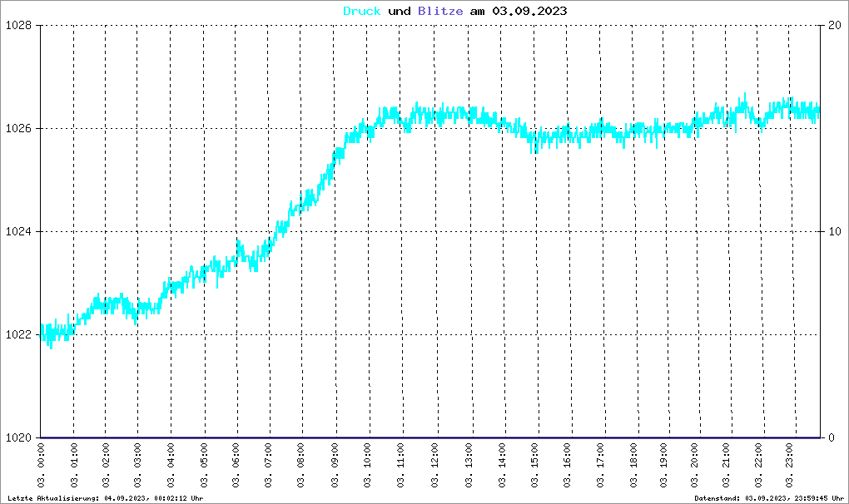Click the 'Datenstand' timestamp text
Viewport: 849px width, 504px height.
tap(769, 498)
